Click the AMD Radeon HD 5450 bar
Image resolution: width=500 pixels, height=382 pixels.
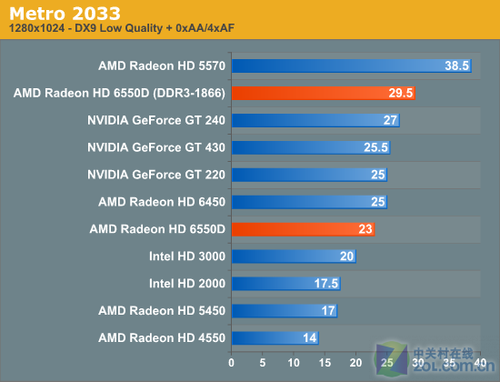pos(285,311)
